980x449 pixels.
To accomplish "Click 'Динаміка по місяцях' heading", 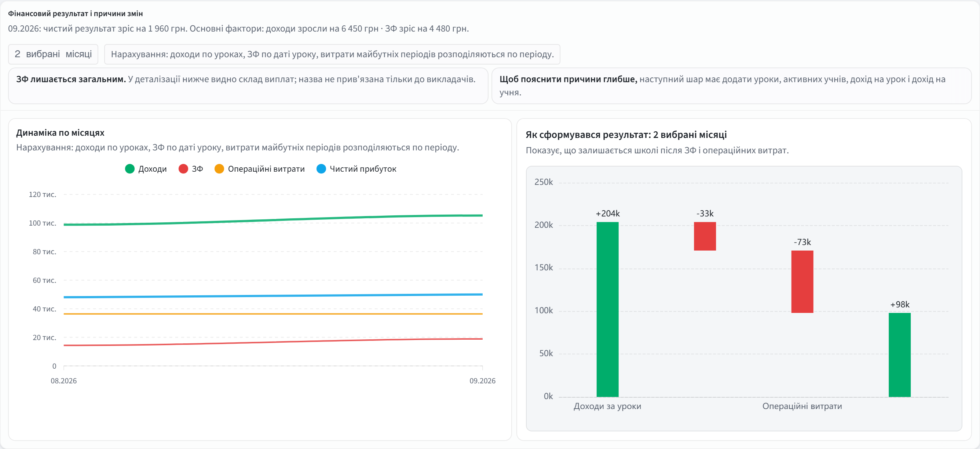I will click(60, 133).
